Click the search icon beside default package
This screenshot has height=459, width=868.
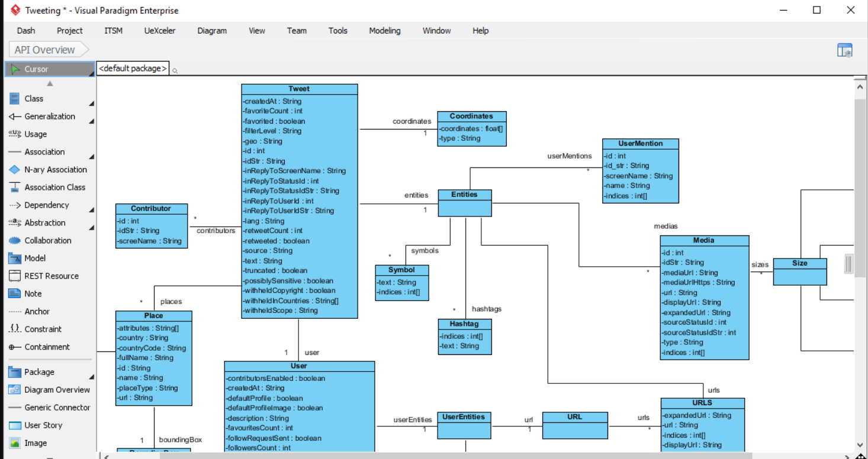click(x=175, y=71)
